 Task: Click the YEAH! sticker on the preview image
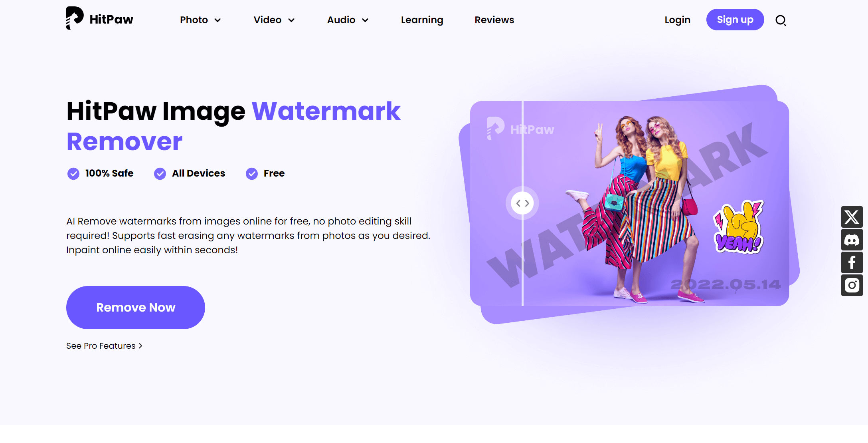(738, 227)
